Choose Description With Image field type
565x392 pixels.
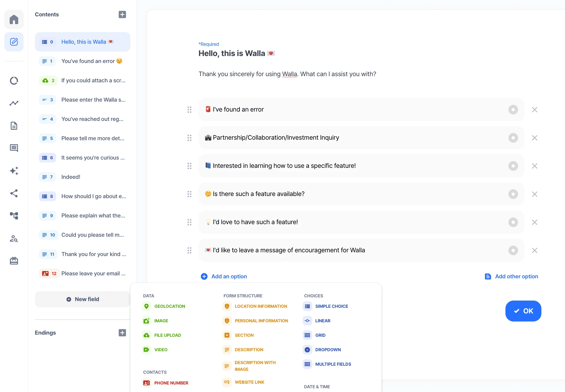click(249, 366)
